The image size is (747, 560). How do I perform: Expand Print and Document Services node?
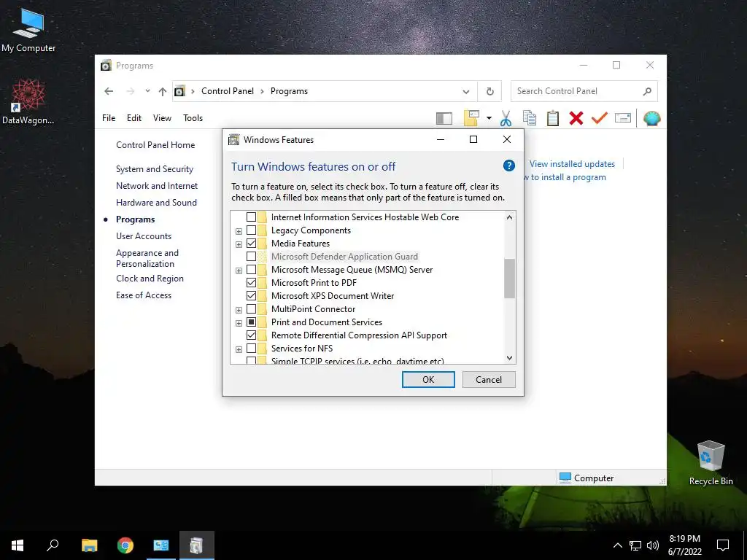coord(239,323)
